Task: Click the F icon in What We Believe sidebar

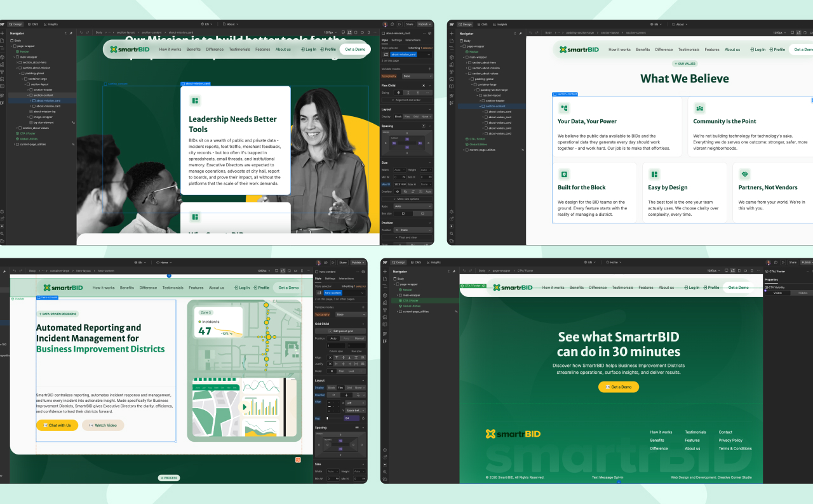Action: tap(452, 102)
